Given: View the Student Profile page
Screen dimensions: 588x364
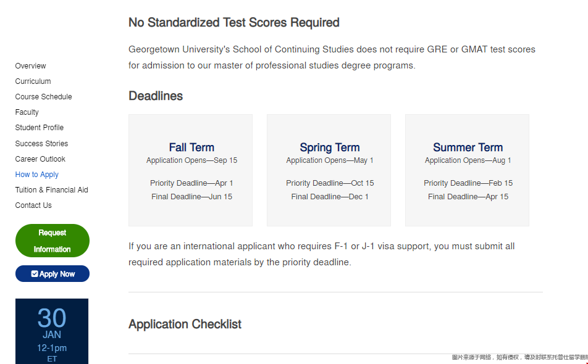Looking at the screenshot, I should 40,128.
